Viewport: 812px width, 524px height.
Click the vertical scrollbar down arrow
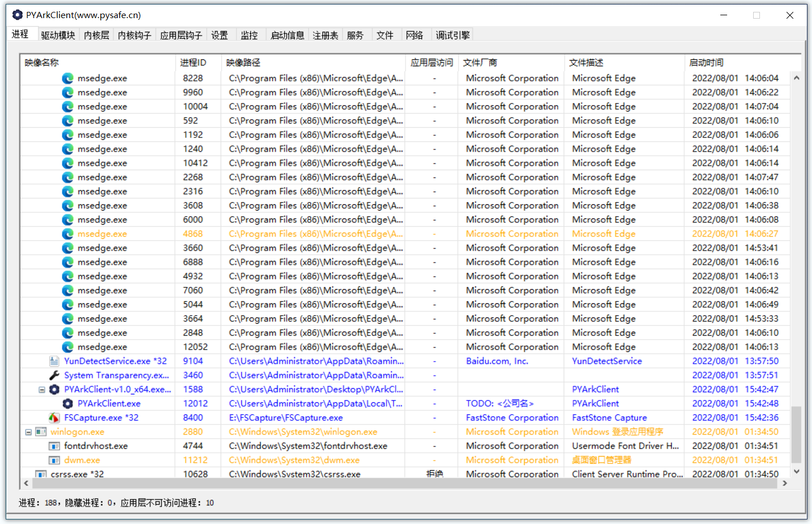796,471
